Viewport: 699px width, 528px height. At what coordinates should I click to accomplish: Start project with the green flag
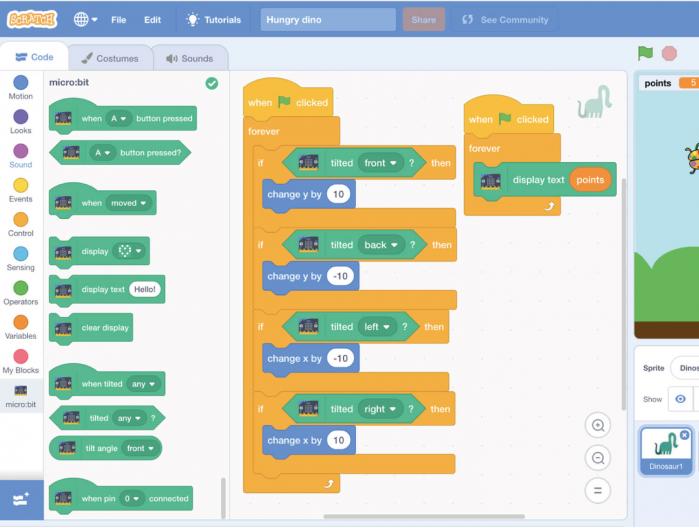pos(645,54)
